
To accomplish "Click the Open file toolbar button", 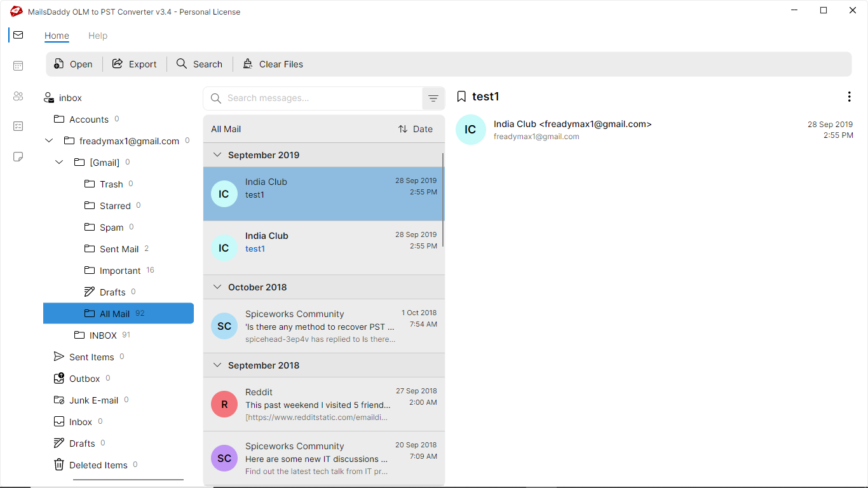I will 73,64.
